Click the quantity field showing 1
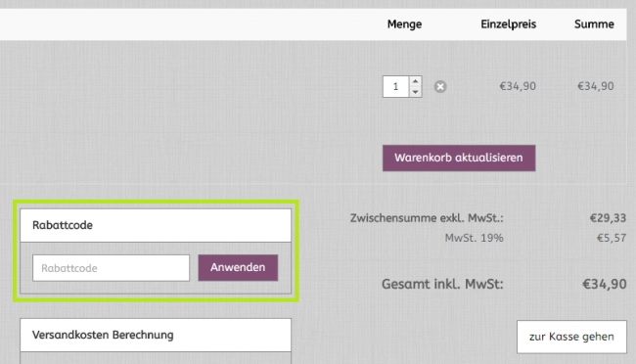 (395, 86)
